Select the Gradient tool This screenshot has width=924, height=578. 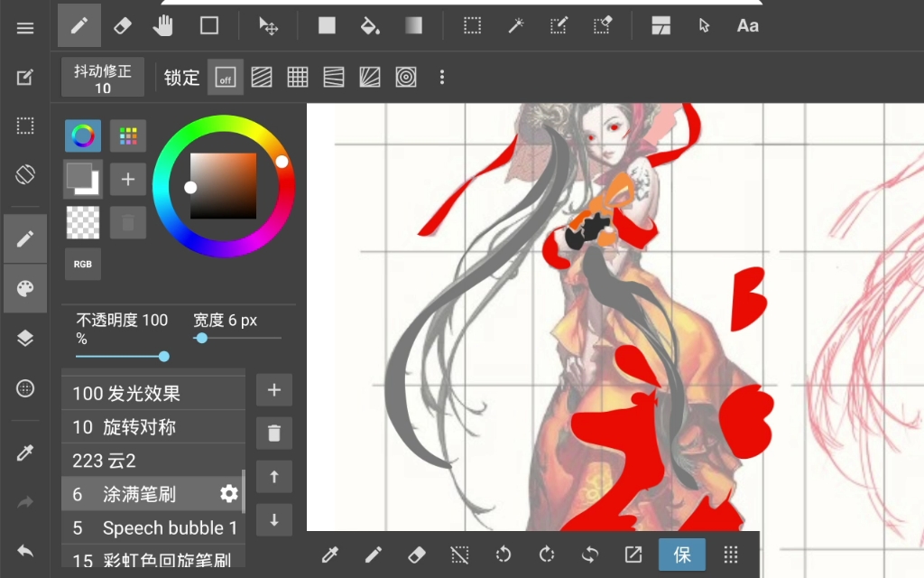413,25
